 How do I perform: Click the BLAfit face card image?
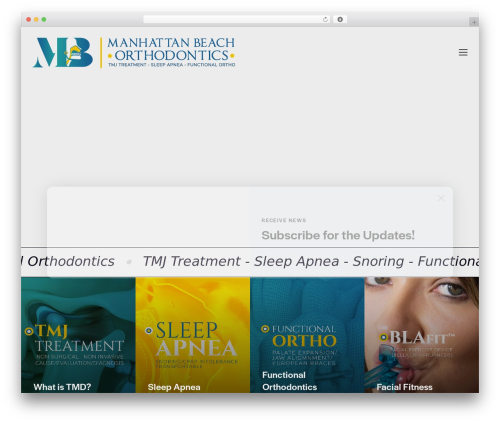[x=422, y=335]
